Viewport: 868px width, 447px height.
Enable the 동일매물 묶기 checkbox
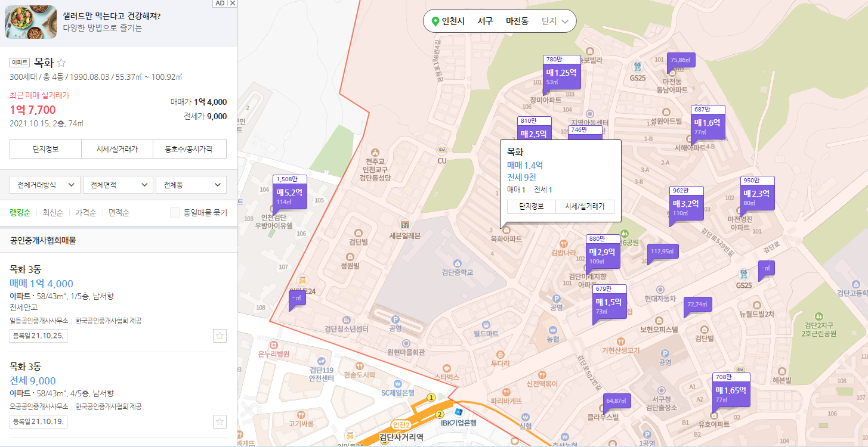175,212
